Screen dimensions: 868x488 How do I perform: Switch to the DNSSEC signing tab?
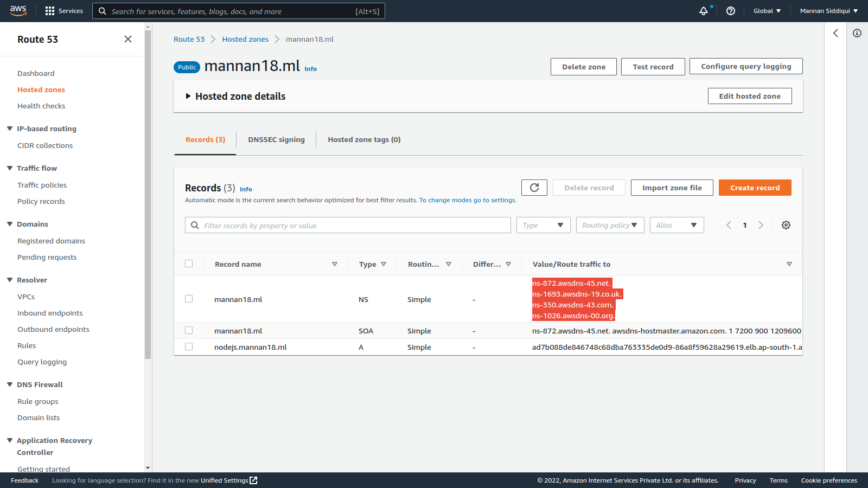pyautogui.click(x=276, y=139)
